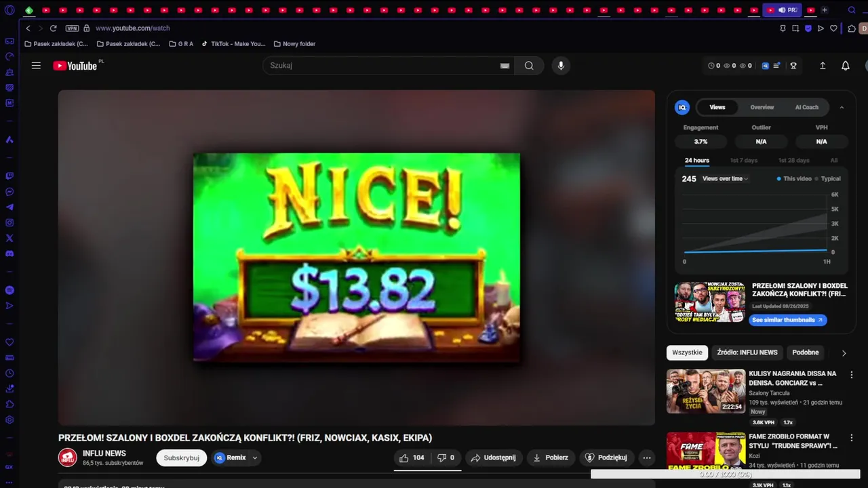Viewport: 868px width, 488px height.
Task: Click the snapshot capture icon in the address bar
Action: click(x=795, y=28)
